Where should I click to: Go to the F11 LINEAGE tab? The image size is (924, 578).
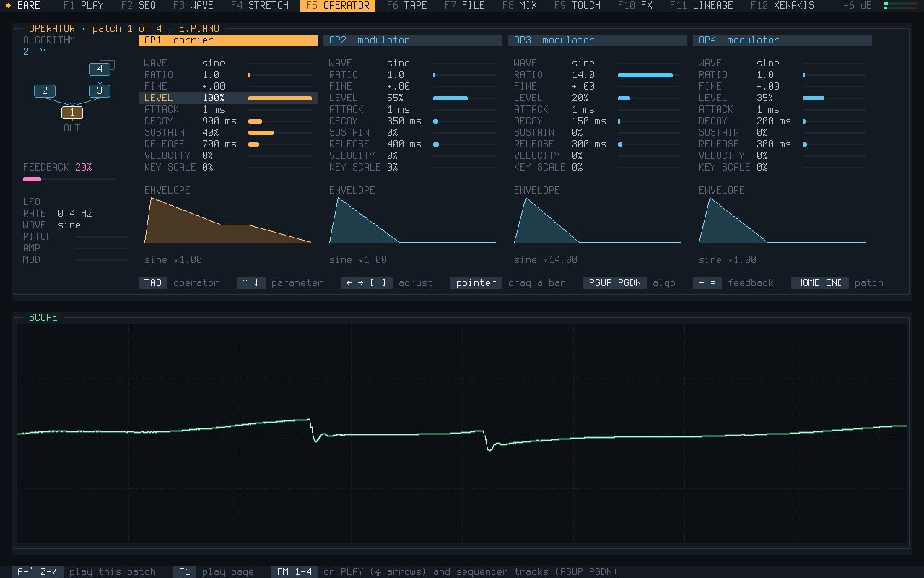coord(702,5)
